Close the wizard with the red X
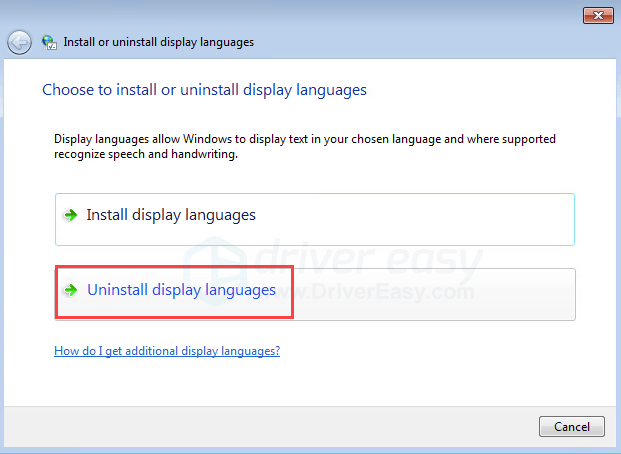The height and width of the screenshot is (454, 621). [x=598, y=15]
